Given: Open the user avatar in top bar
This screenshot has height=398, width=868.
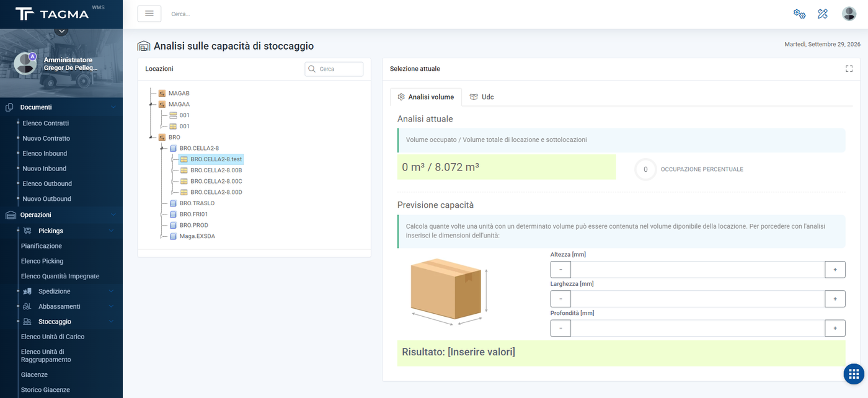Looking at the screenshot, I should pos(849,14).
